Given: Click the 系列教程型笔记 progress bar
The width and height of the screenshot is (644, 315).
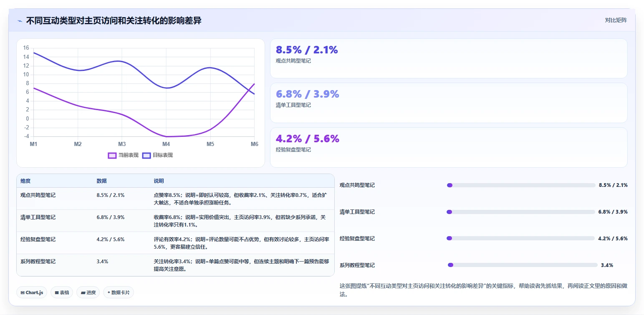Looking at the screenshot, I should pos(523,265).
